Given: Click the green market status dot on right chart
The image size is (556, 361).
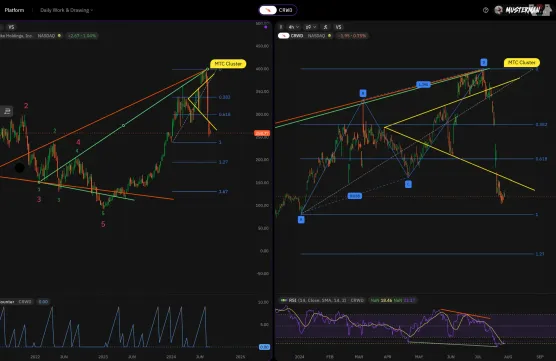Looking at the screenshot, I should [x=329, y=36].
